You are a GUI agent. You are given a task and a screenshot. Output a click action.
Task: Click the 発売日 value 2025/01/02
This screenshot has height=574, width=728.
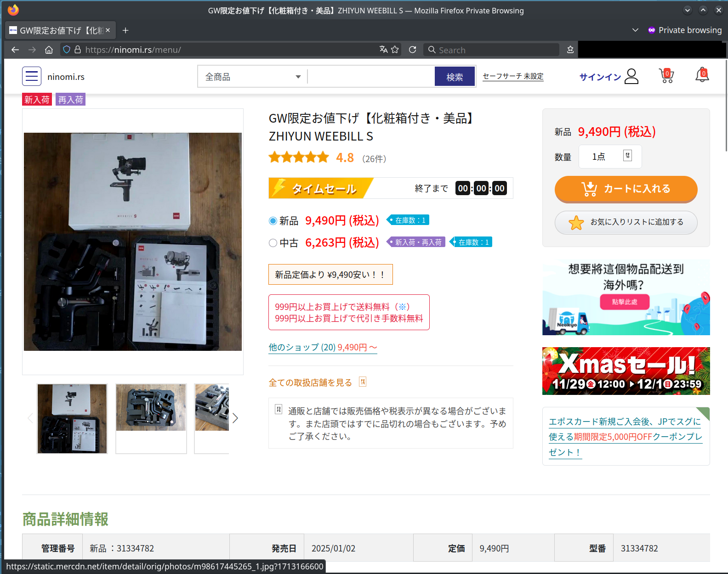click(333, 548)
